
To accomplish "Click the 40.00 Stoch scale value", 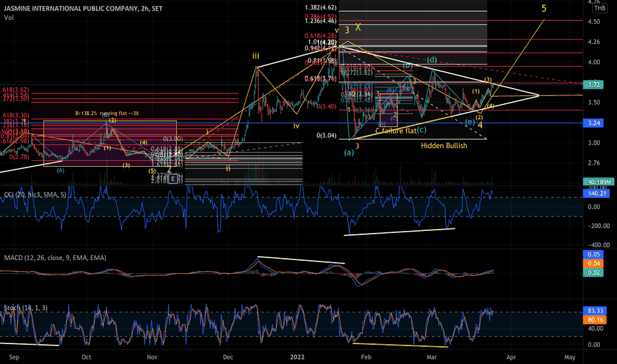I will point(595,328).
